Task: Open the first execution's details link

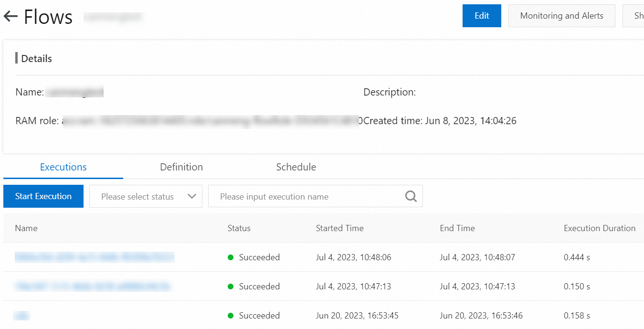Action: pos(94,257)
